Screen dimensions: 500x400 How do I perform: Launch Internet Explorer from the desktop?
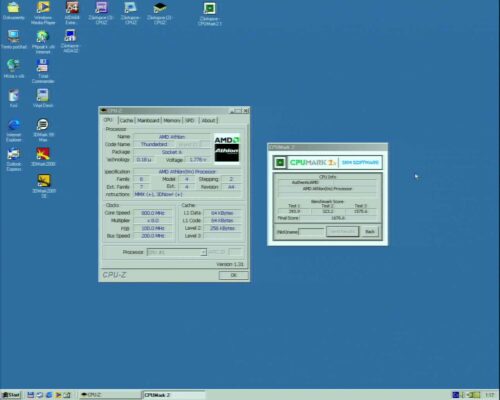[14, 131]
